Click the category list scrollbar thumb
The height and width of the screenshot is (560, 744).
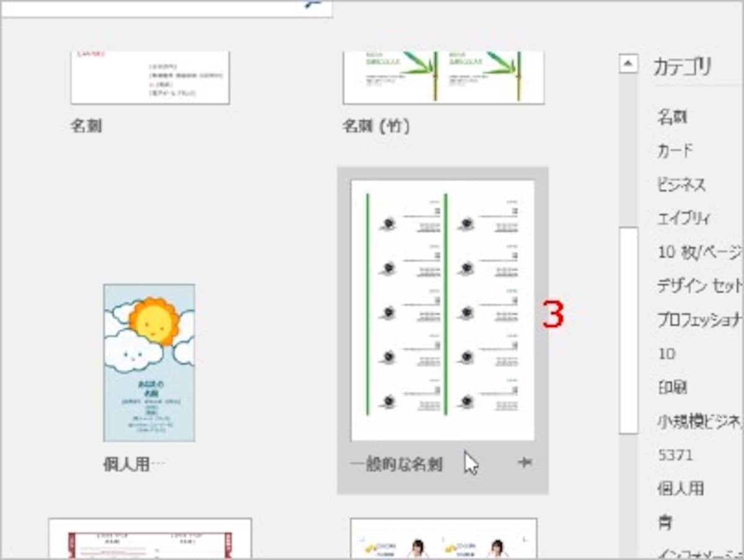coord(629,330)
